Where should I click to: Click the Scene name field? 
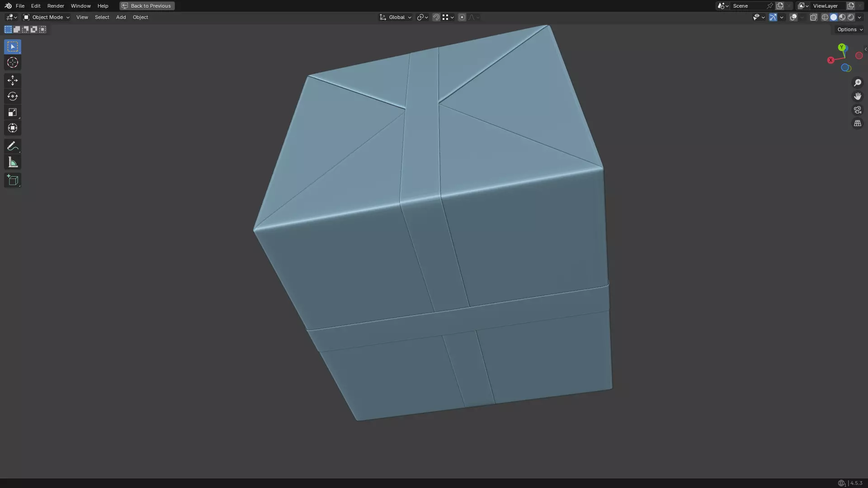pyautogui.click(x=747, y=6)
